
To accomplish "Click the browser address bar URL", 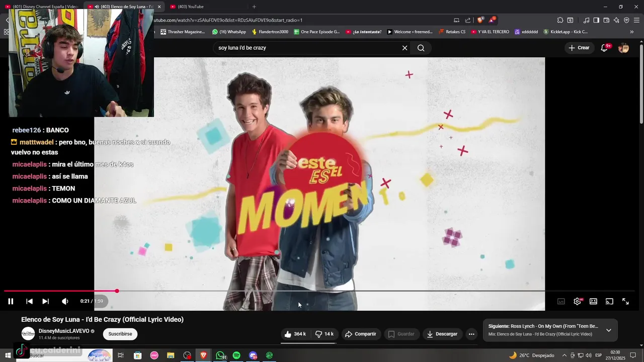I will 227,20.
